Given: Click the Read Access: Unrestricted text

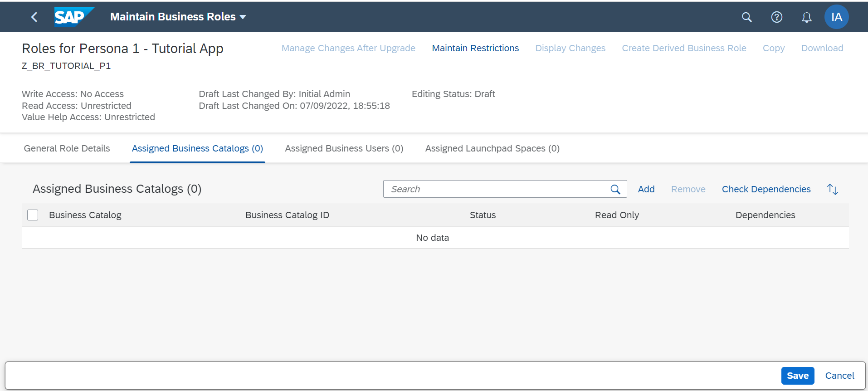Looking at the screenshot, I should click(77, 106).
